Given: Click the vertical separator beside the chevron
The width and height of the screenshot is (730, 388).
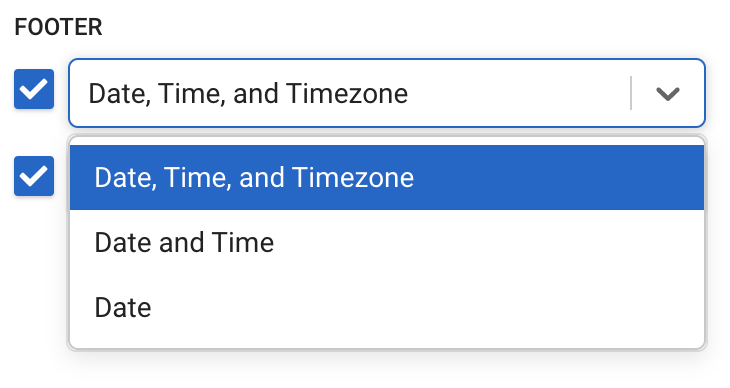Looking at the screenshot, I should (x=631, y=93).
